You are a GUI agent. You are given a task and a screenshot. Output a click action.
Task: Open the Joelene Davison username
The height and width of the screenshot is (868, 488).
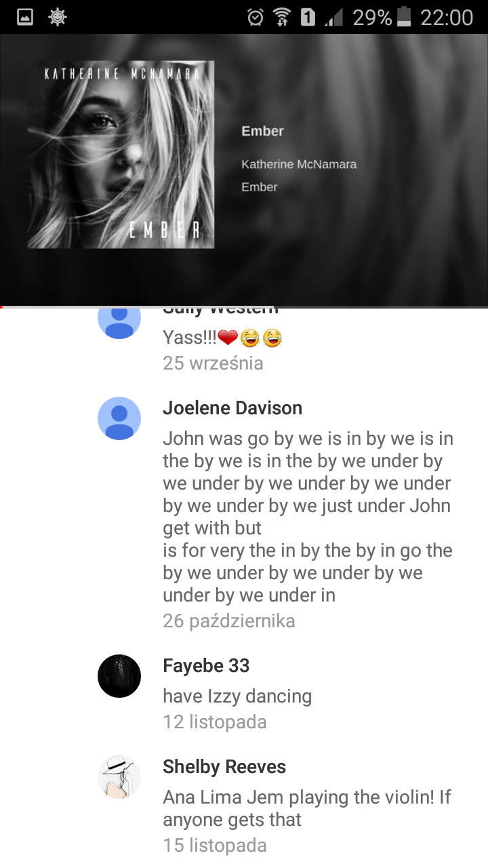click(232, 408)
